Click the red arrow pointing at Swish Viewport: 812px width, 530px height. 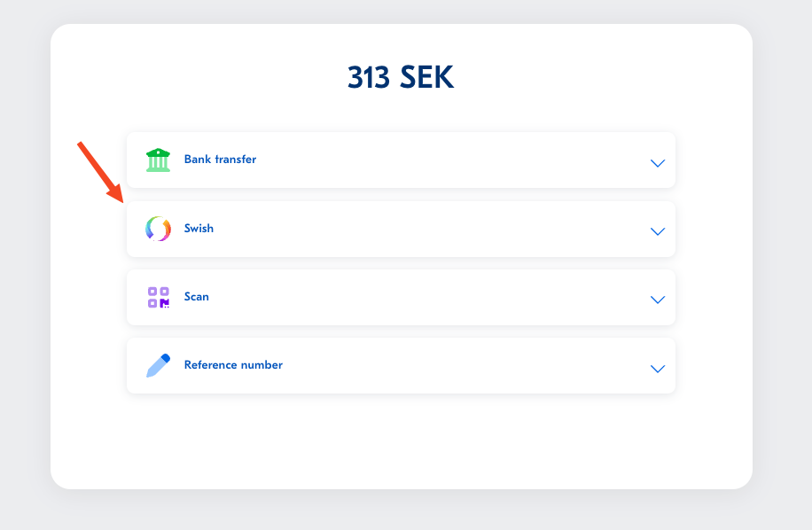[x=100, y=171]
